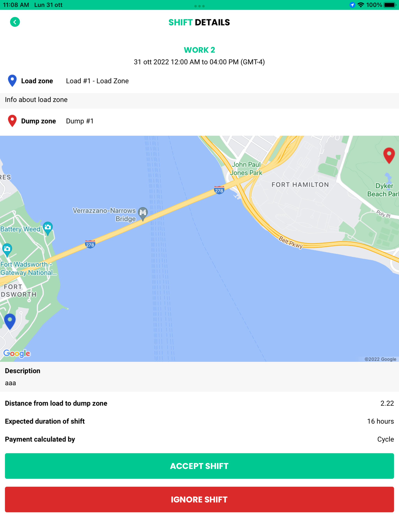
Task: Go back using the green arrow button
Action: [15, 22]
